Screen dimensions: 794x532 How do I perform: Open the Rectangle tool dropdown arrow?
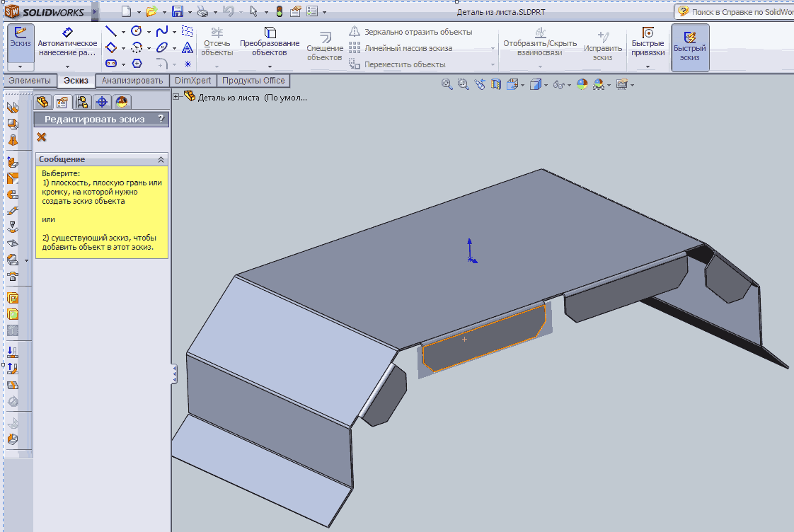[x=124, y=48]
